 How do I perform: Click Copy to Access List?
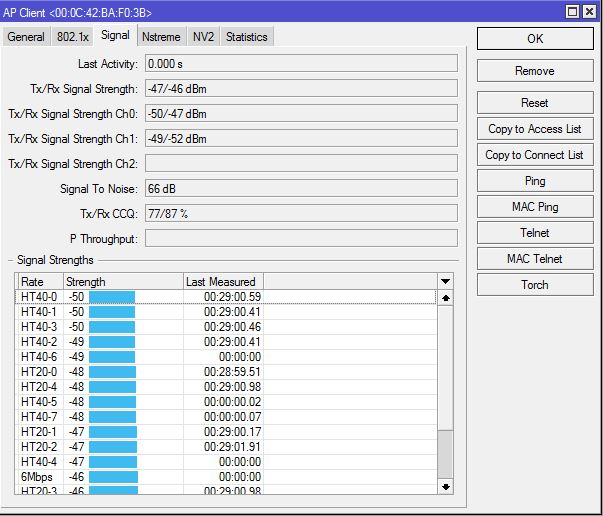point(534,129)
